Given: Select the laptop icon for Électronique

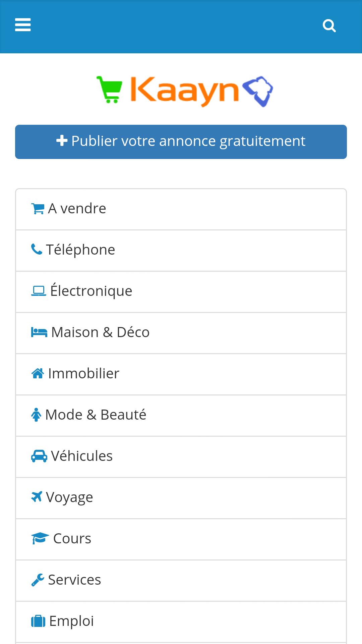Looking at the screenshot, I should pos(39,291).
